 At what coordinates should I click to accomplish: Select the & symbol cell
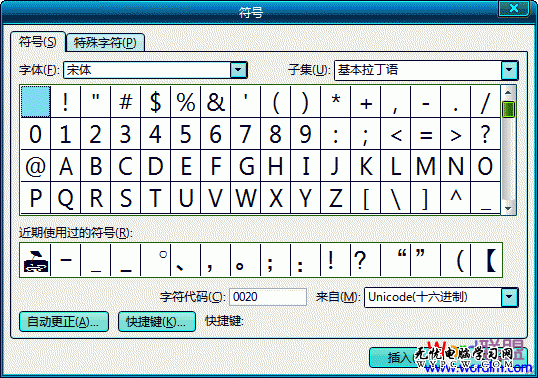215,102
